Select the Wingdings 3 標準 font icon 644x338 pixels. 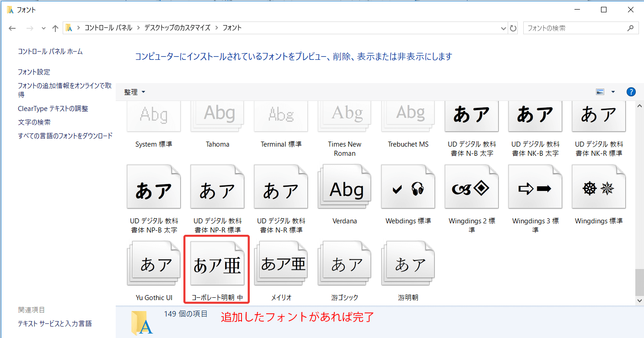535,189
